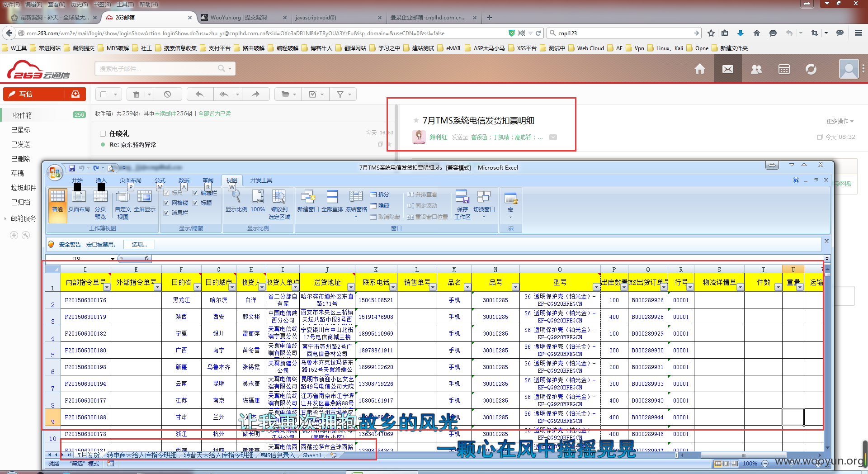Open the 显示比例 zoom dialog icon
This screenshot has height=474, width=868.
click(x=236, y=202)
